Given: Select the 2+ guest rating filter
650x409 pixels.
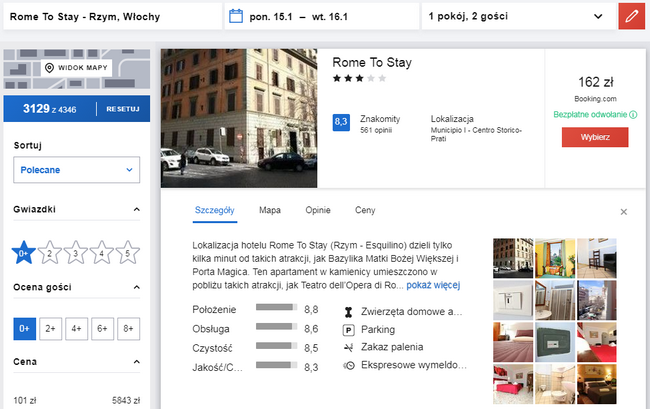Looking at the screenshot, I should point(51,329).
